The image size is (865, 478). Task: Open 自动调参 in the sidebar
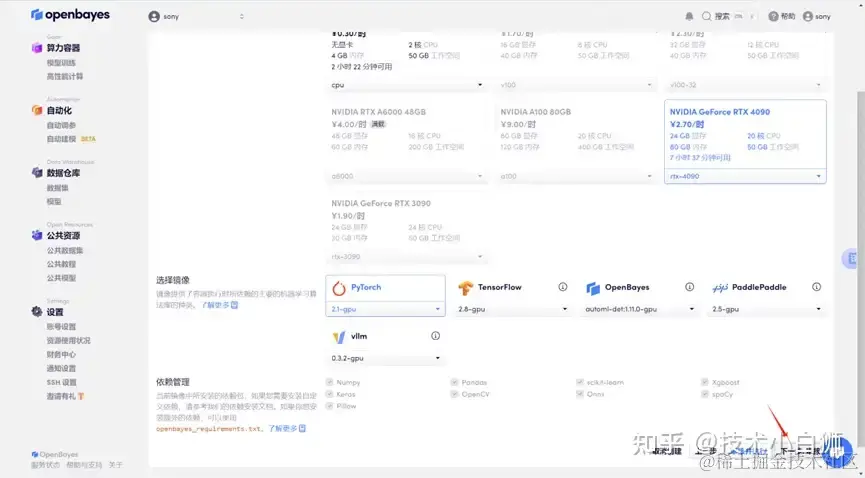click(x=61, y=125)
